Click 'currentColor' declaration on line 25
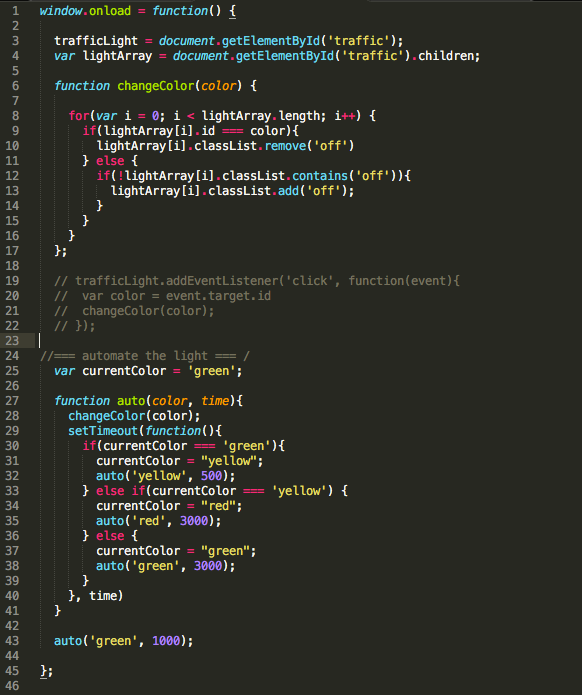This screenshot has height=695, width=582. coord(124,371)
